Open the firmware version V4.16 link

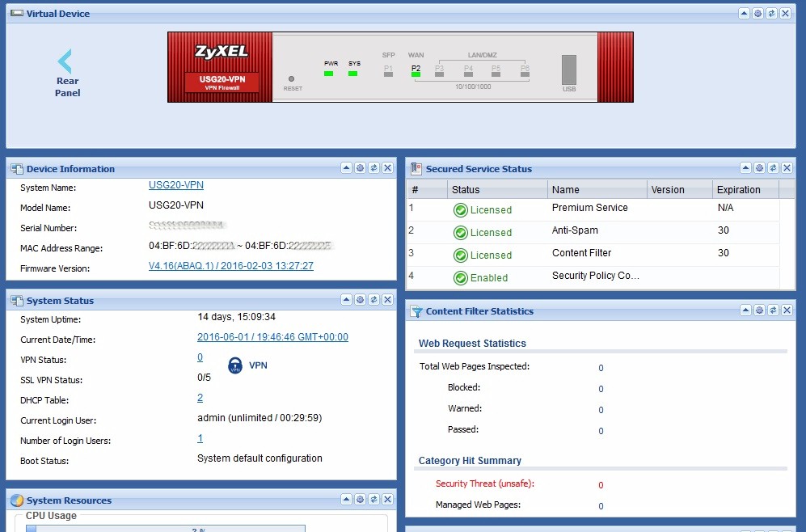[x=230, y=266]
